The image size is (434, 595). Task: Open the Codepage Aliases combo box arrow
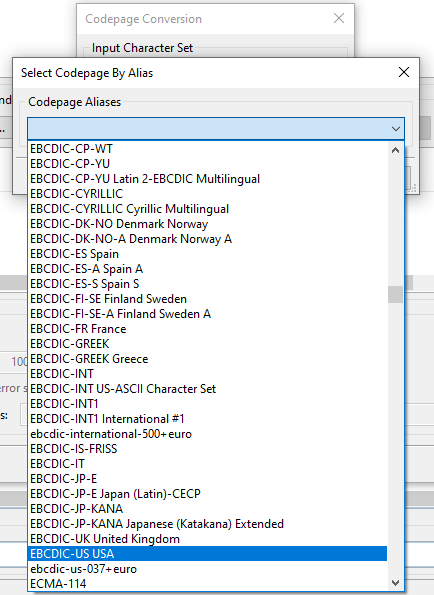[396, 129]
